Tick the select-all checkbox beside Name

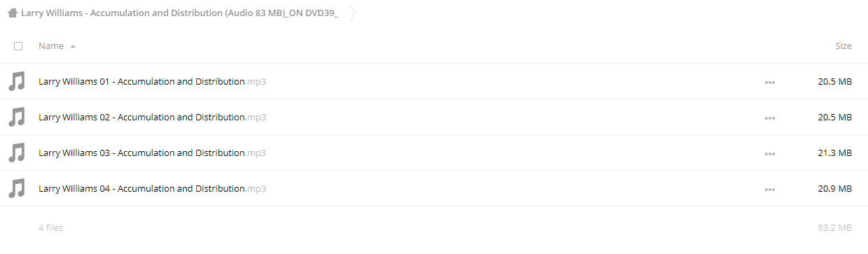coord(18,46)
